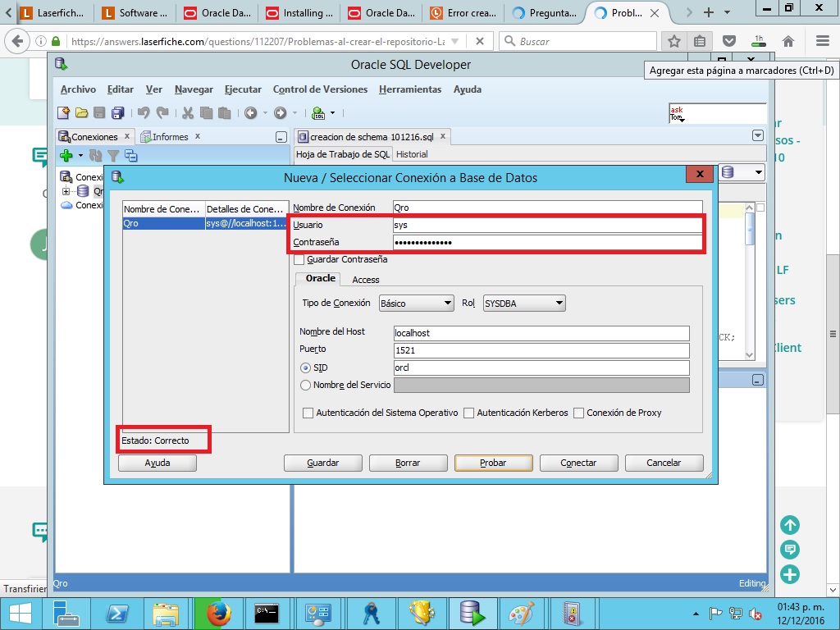The image size is (840, 630).
Task: Click the Borrar button
Action: (x=409, y=463)
